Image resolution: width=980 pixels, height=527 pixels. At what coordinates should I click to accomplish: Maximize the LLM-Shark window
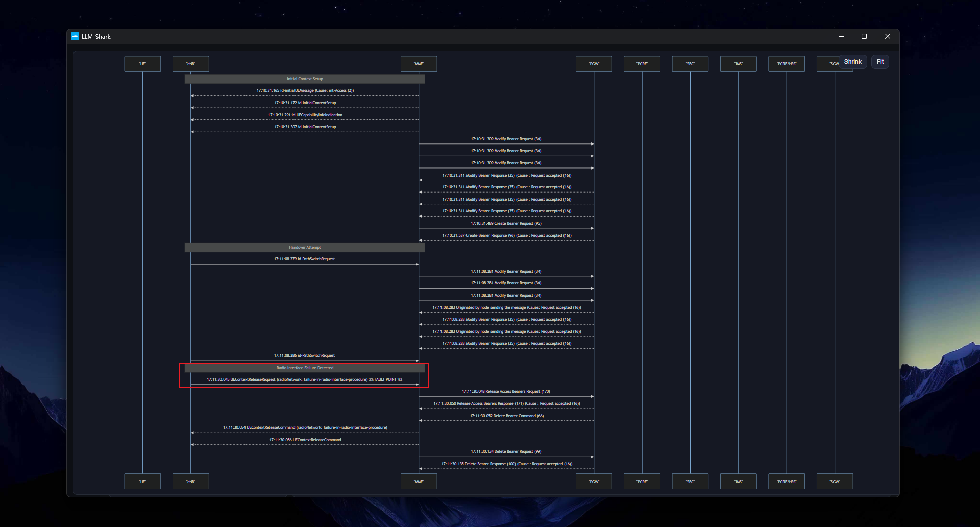pyautogui.click(x=864, y=36)
